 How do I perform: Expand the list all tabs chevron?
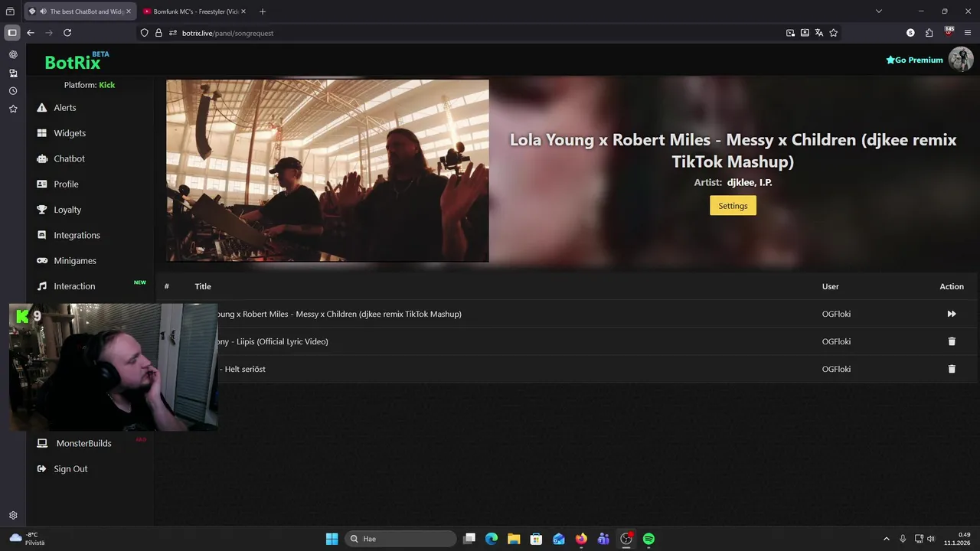(879, 11)
